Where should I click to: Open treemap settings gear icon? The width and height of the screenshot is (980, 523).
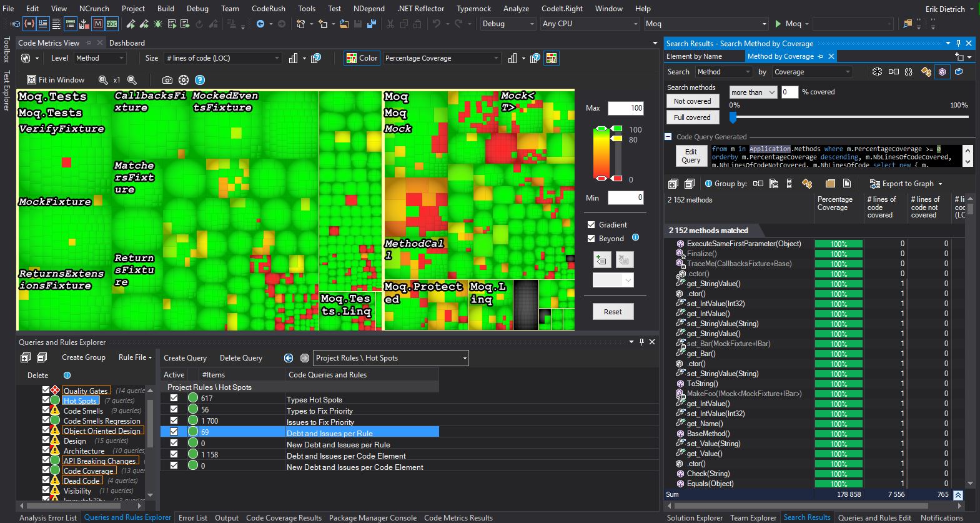184,80
